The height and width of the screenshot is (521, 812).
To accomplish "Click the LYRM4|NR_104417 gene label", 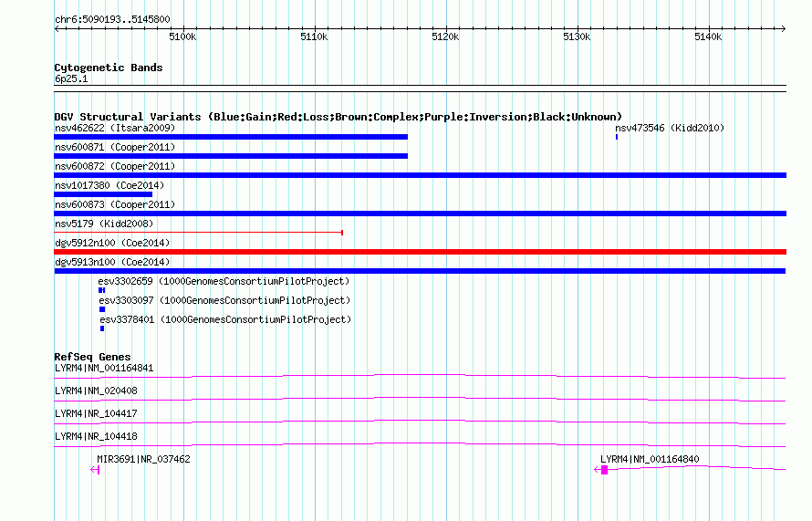I will tap(96, 414).
